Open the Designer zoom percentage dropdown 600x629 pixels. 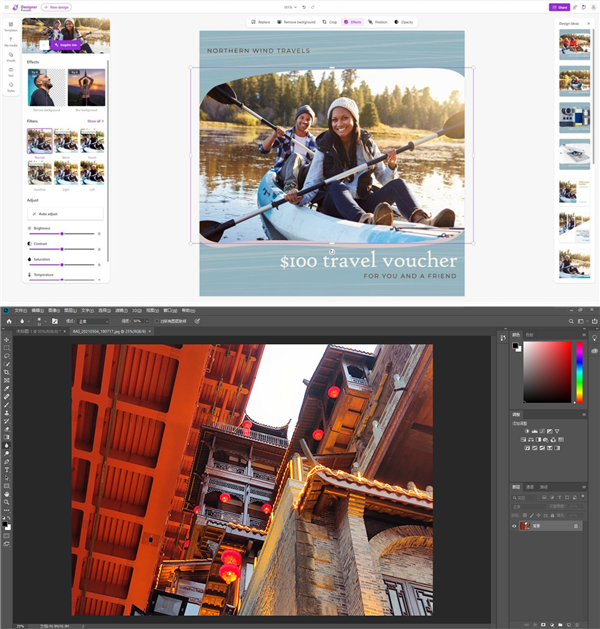290,7
